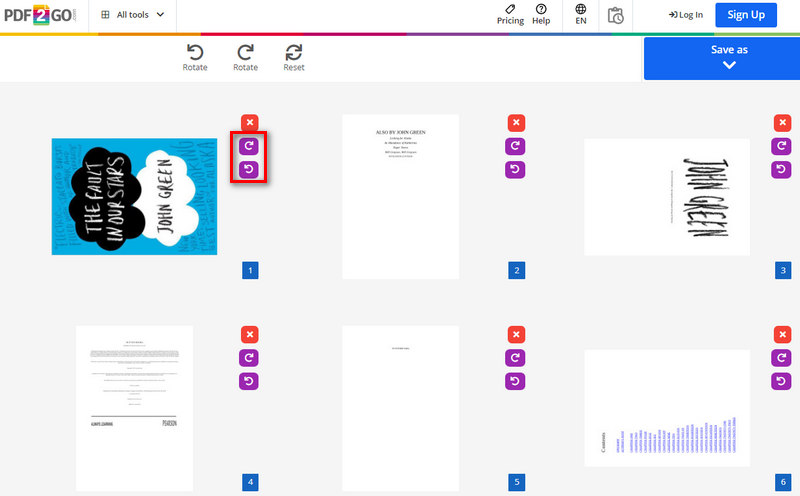Delete page 6
This screenshot has height=496, width=800.
pyautogui.click(x=783, y=334)
